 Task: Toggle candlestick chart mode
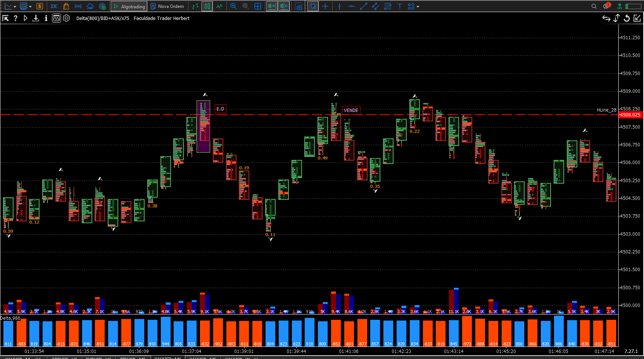click(207, 6)
